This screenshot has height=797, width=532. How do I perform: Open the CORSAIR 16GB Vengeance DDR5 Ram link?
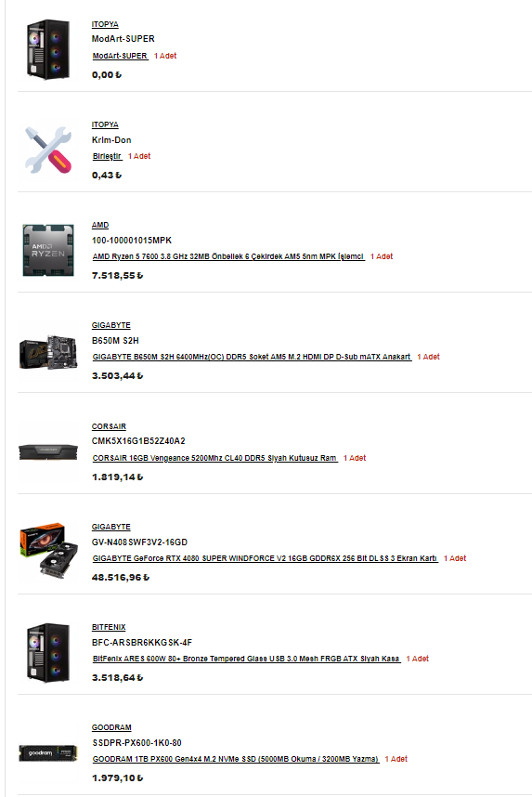(214, 458)
